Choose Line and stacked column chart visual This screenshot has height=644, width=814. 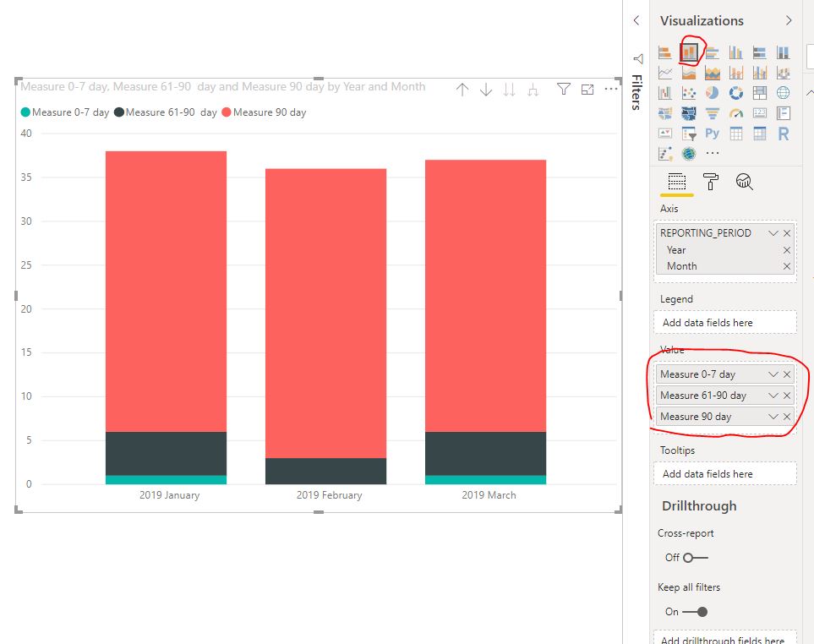click(735, 73)
